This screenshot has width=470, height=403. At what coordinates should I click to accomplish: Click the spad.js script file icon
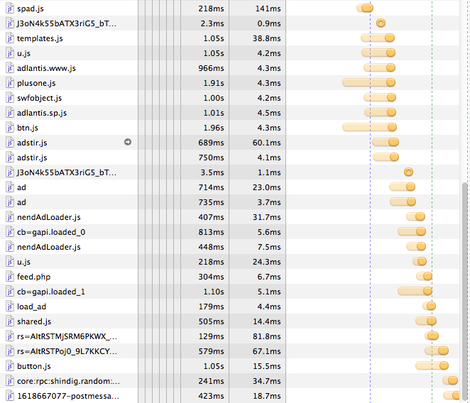click(10, 8)
